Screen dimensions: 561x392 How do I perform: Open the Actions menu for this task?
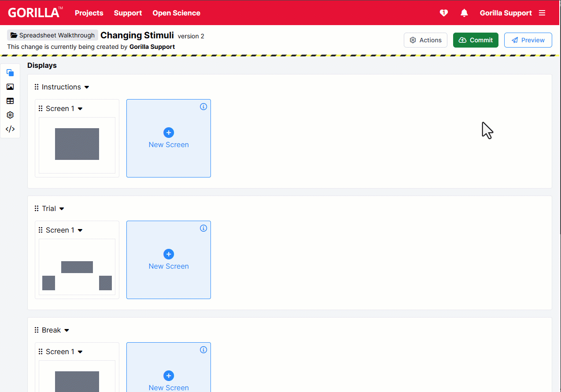pyautogui.click(x=425, y=40)
